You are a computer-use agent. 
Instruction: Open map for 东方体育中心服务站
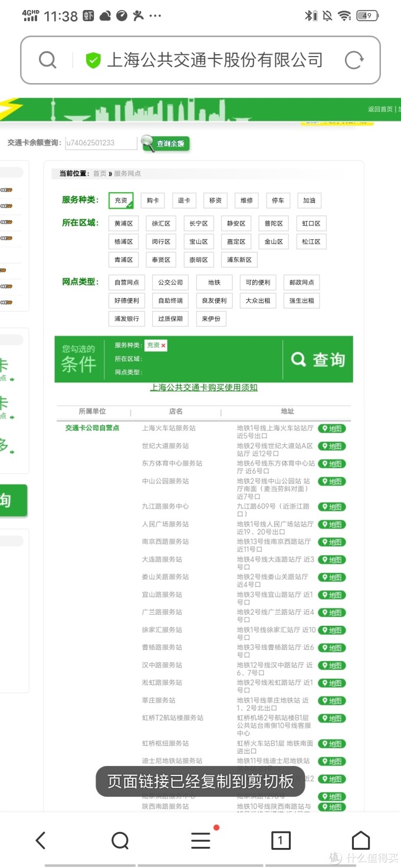point(332,464)
